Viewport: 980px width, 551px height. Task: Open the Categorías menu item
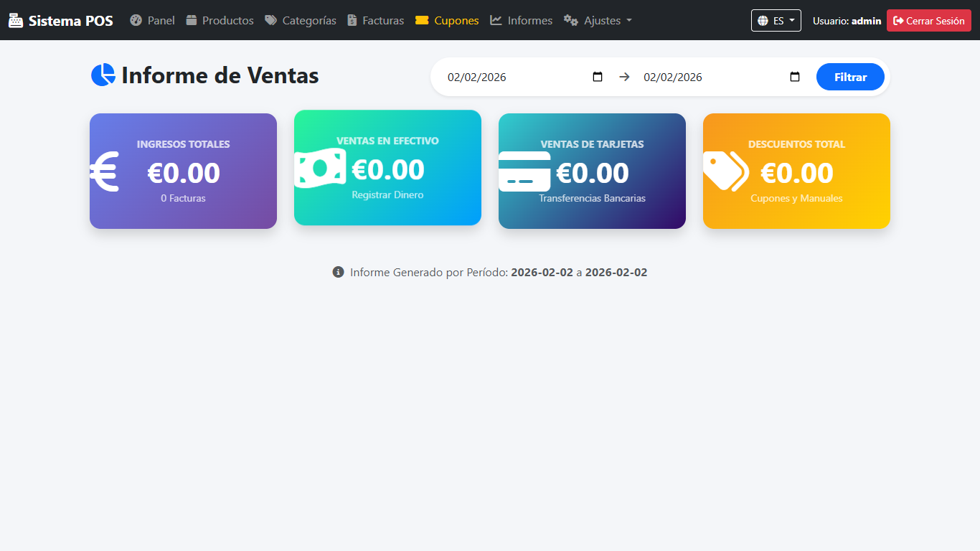[x=300, y=21]
